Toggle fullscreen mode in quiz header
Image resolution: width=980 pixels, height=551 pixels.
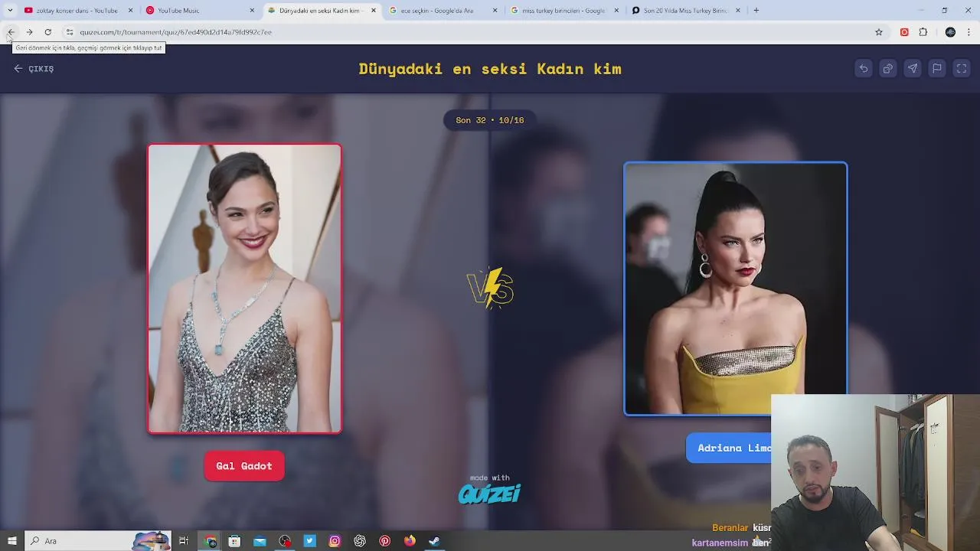pyautogui.click(x=962, y=68)
